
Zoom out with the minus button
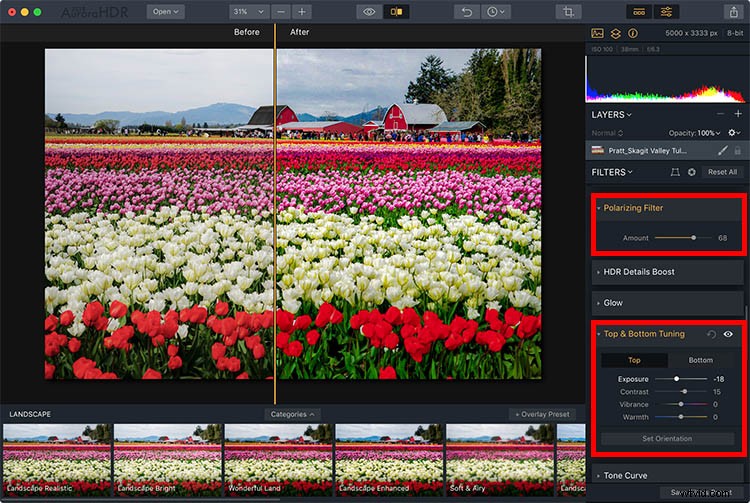(281, 11)
